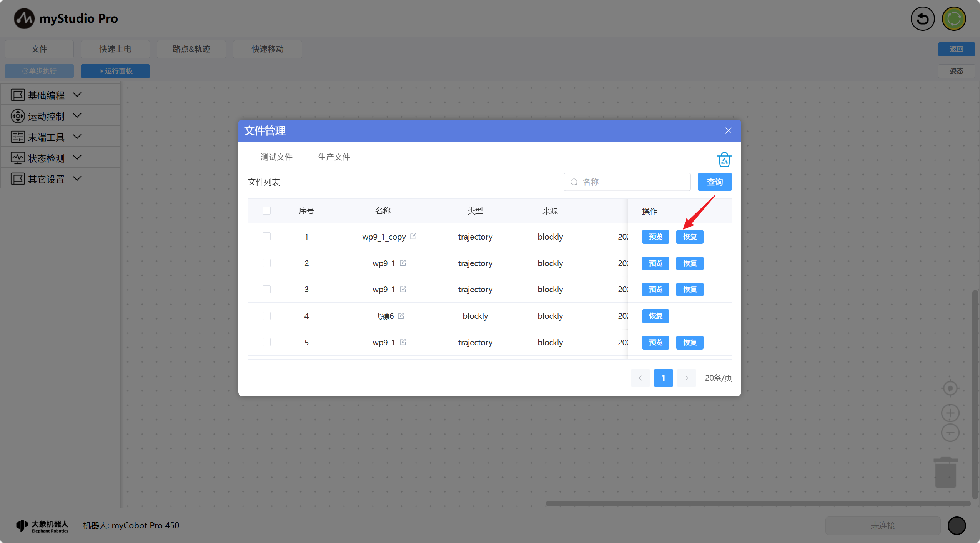Viewport: 980px width, 543px height.
Task: Click the canvas zoom-out minus icon
Action: [950, 433]
